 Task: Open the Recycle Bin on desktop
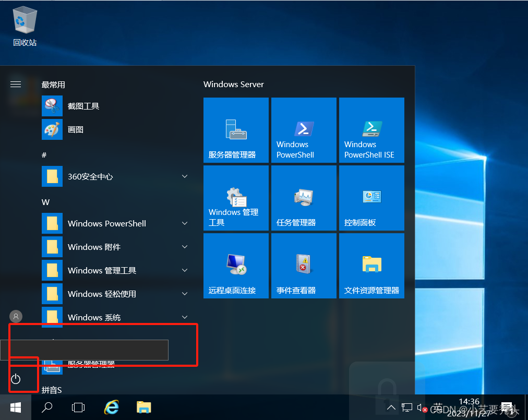click(x=25, y=27)
